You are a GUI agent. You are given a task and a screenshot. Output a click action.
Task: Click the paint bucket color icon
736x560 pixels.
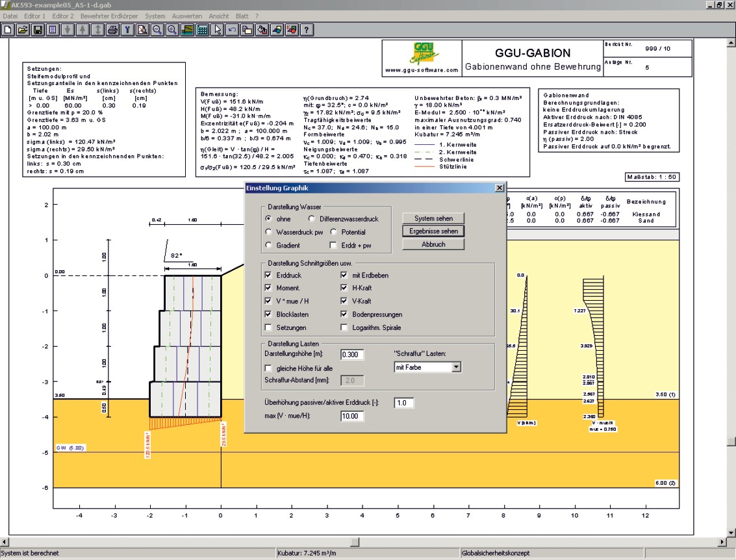(262, 29)
